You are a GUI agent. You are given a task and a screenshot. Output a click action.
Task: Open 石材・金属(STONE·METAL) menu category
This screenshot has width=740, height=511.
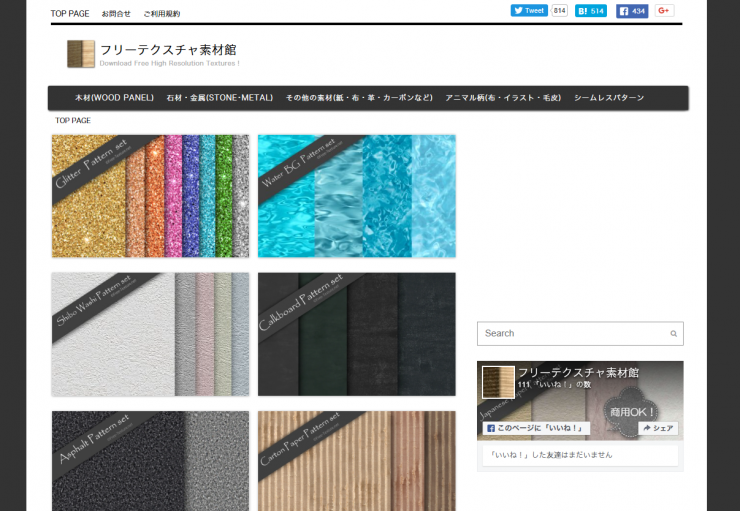click(219, 98)
